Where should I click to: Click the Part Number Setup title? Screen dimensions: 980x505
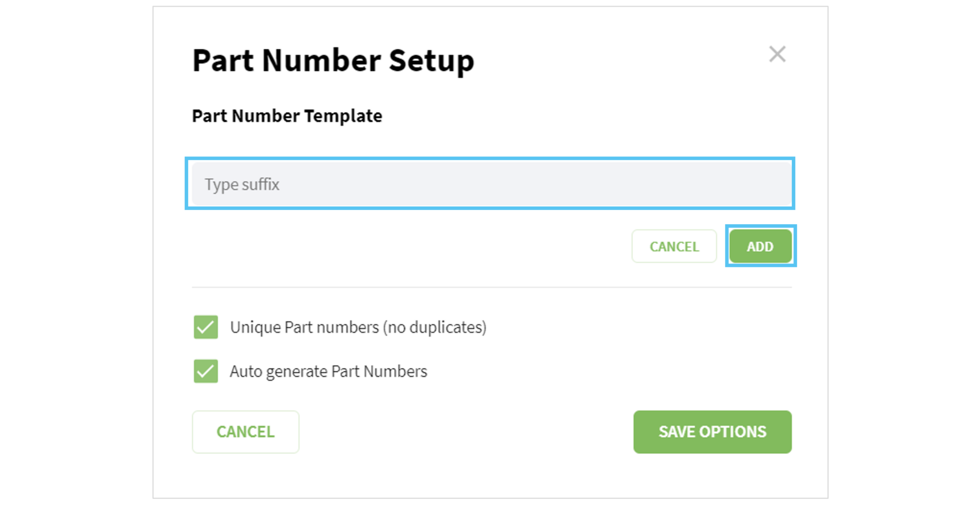333,60
